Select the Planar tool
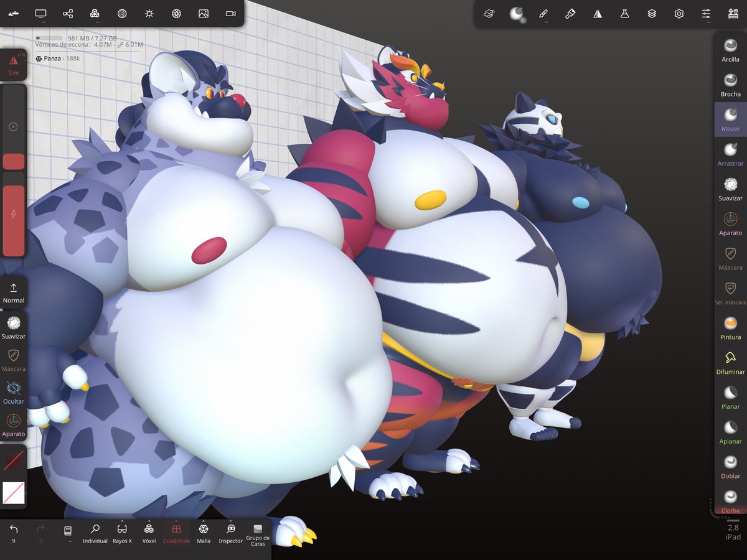This screenshot has height=560, width=747. (730, 398)
